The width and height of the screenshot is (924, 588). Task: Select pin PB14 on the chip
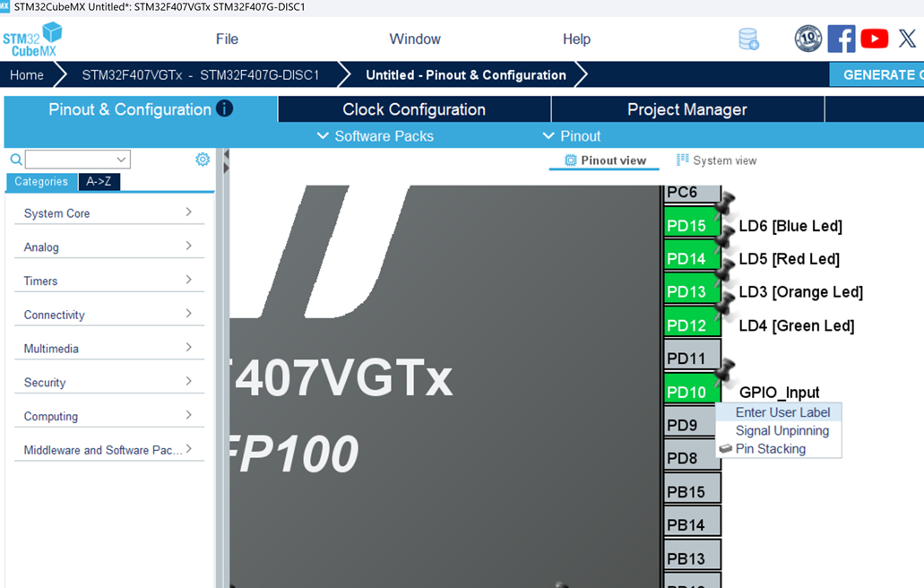(x=692, y=521)
